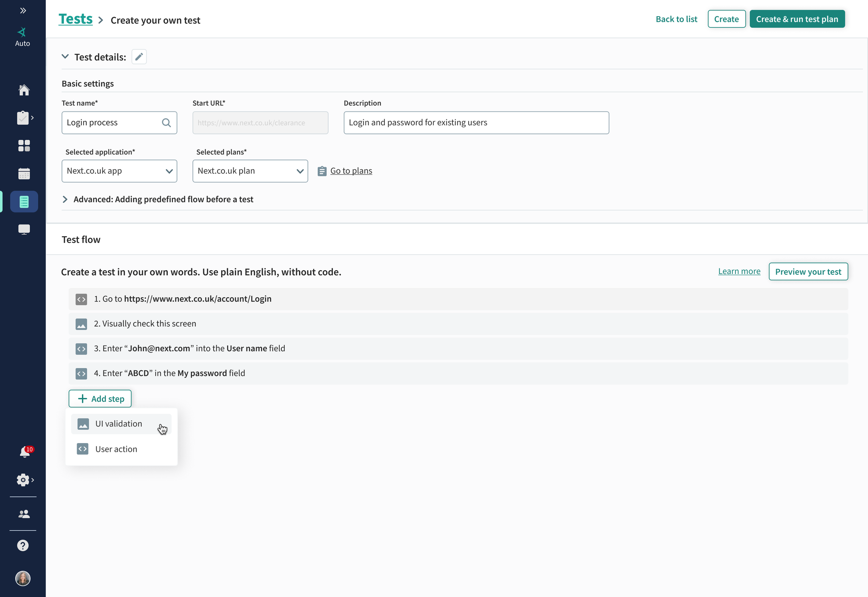Open the Selected application dropdown
This screenshot has width=868, height=597.
point(119,171)
